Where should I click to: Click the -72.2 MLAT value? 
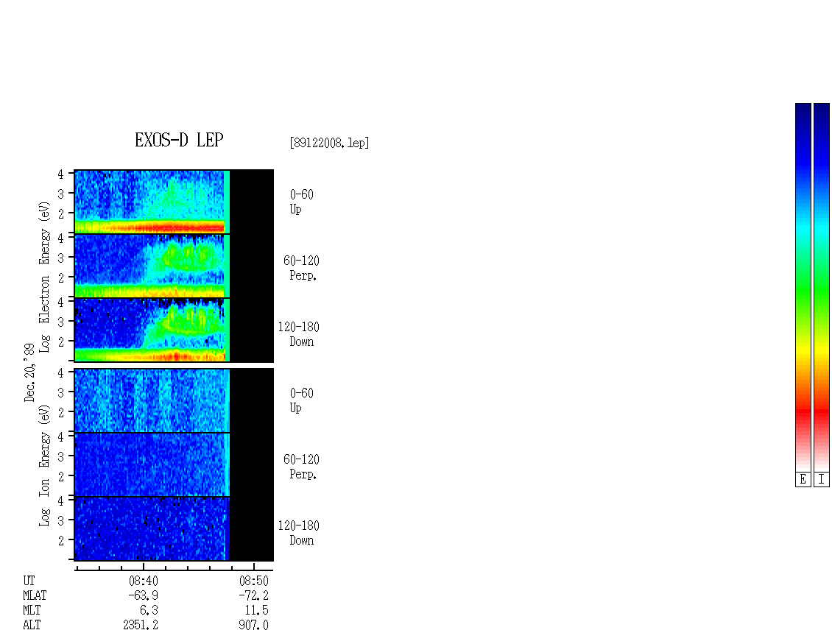(x=253, y=595)
